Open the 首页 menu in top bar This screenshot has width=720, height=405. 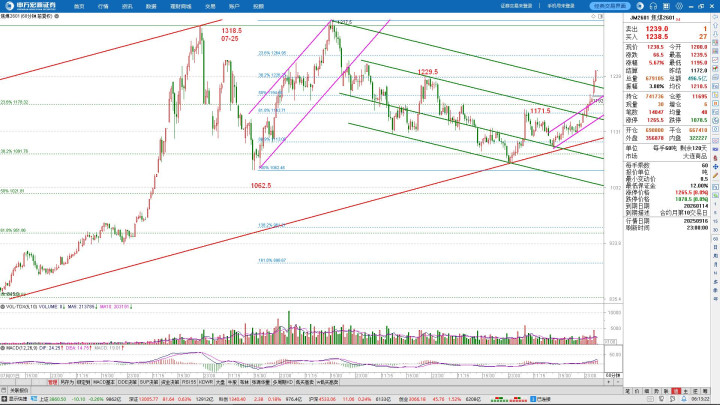79,6
